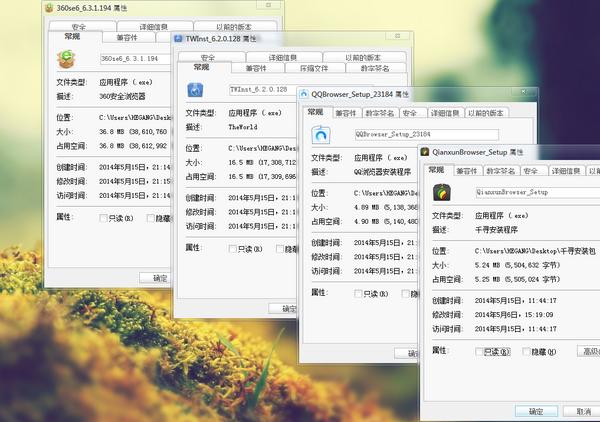Click the QianxunBrowser_Setup filename field
The height and width of the screenshot is (422, 600).
coord(538,192)
